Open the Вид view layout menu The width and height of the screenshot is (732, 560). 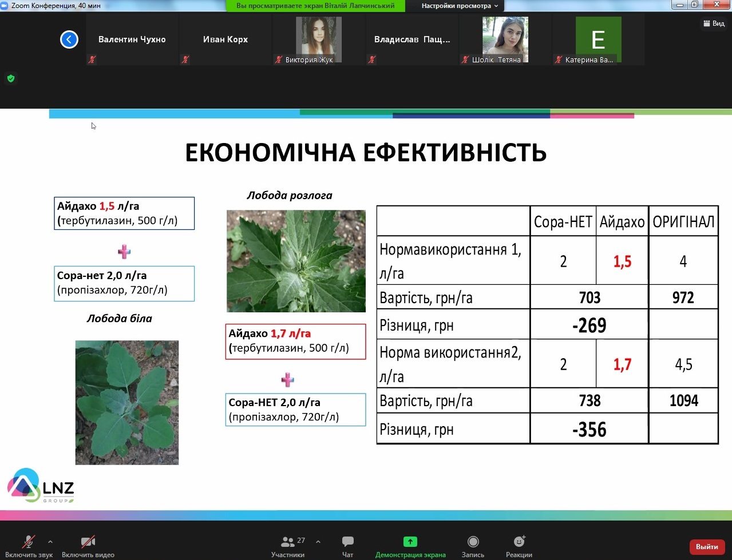pos(714,23)
